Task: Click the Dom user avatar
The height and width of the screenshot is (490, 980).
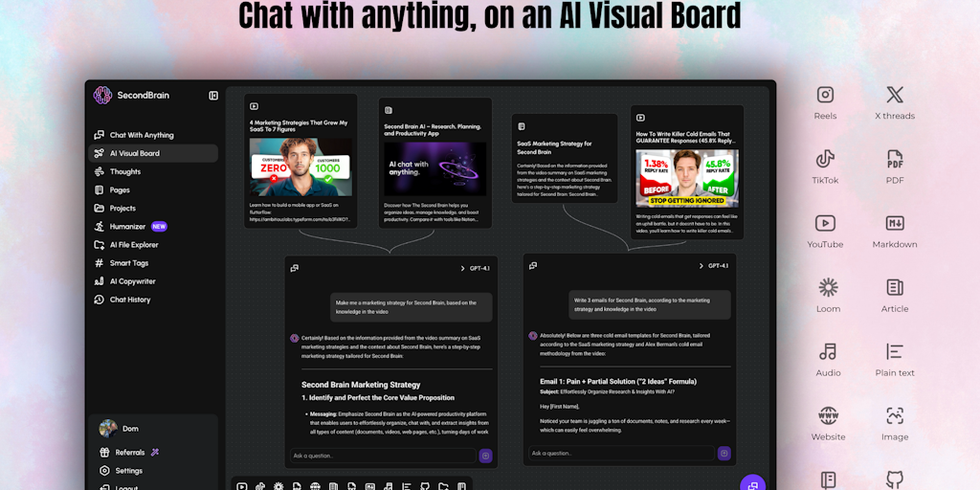Action: (108, 428)
